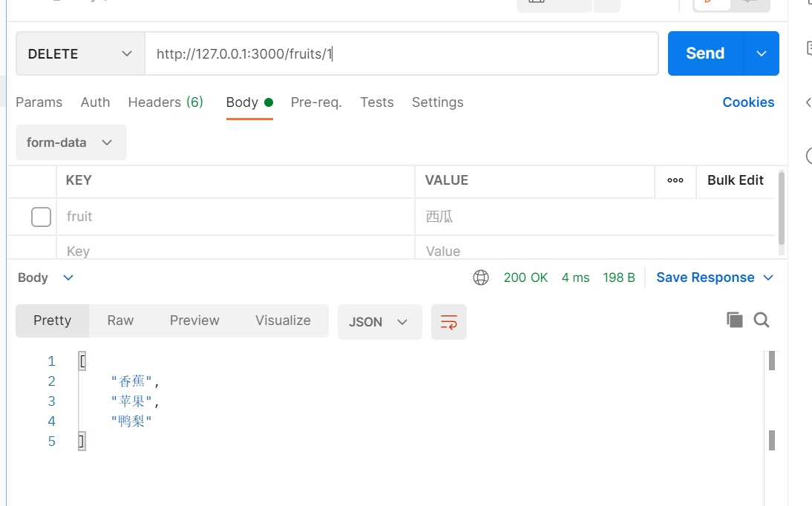
Task: Click the search response icon
Action: pos(762,320)
